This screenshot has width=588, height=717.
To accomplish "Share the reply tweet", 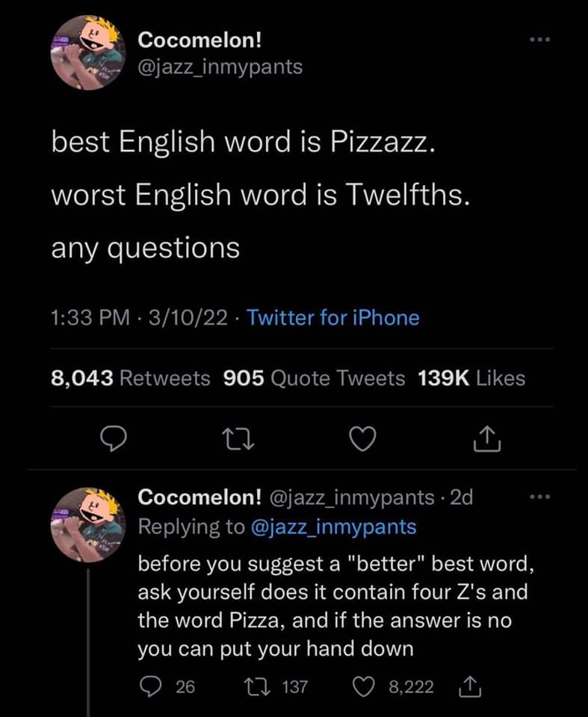I will [471, 686].
